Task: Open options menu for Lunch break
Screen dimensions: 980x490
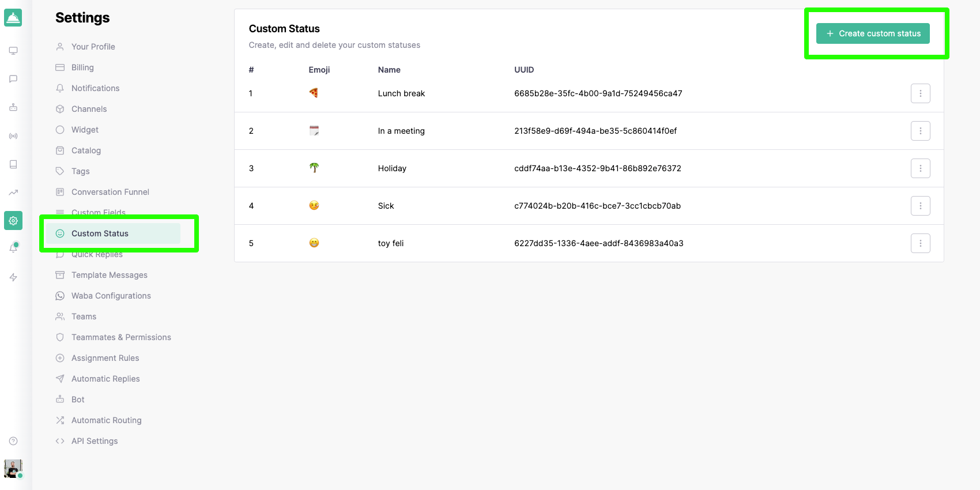Action: click(920, 93)
